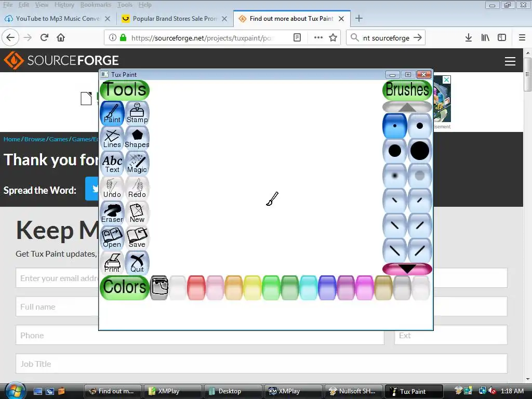The height and width of the screenshot is (399, 532).
Task: Click the Undo tool button
Action: tap(112, 188)
